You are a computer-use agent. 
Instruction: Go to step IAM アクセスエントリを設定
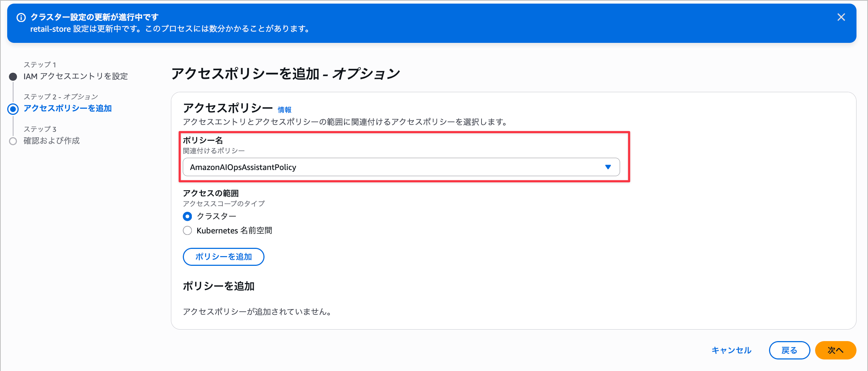(x=76, y=76)
